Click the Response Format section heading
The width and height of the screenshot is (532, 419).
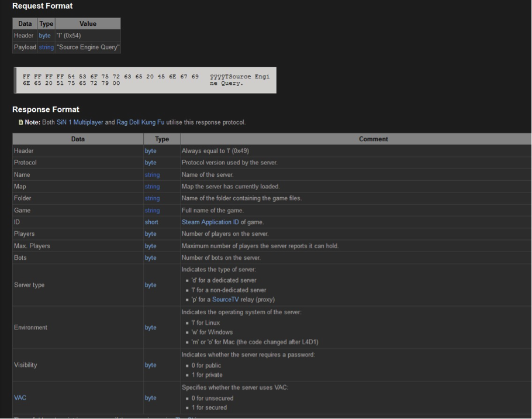point(46,109)
